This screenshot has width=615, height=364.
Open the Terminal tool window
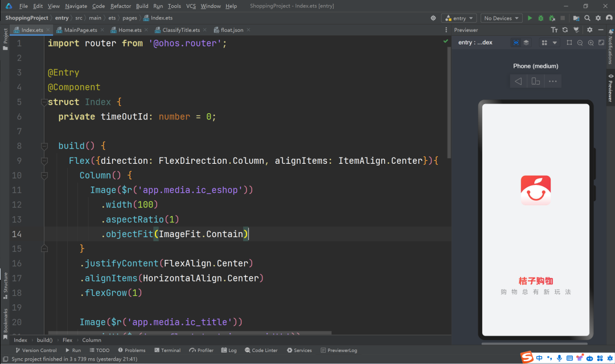pyautogui.click(x=167, y=350)
